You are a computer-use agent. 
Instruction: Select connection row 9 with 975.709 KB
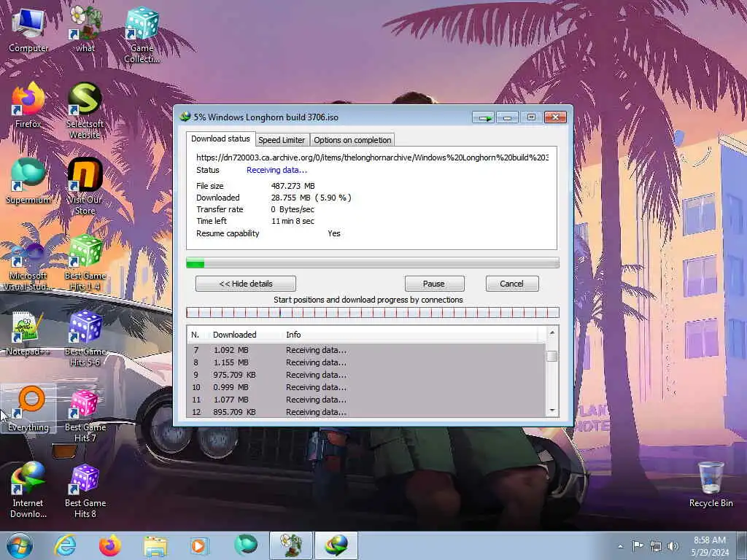pyautogui.click(x=366, y=375)
